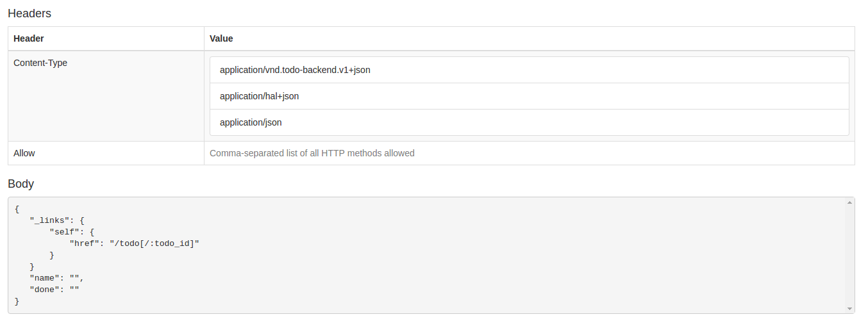Click the Allow description about HTTP methods
The height and width of the screenshot is (328, 868).
[x=312, y=153]
